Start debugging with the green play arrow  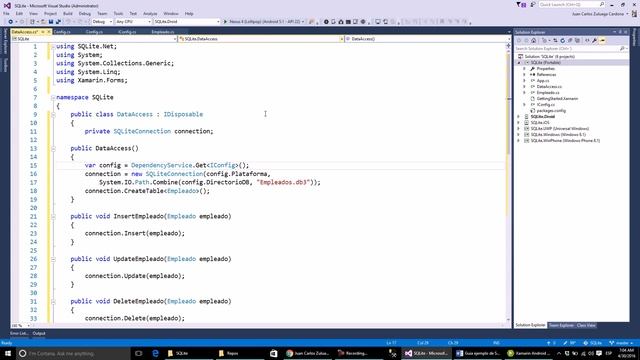click(x=225, y=22)
